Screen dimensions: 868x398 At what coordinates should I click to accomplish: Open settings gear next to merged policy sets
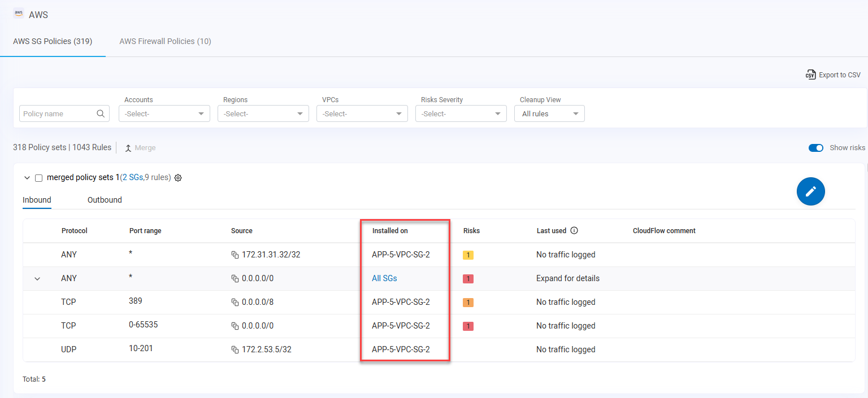(178, 178)
